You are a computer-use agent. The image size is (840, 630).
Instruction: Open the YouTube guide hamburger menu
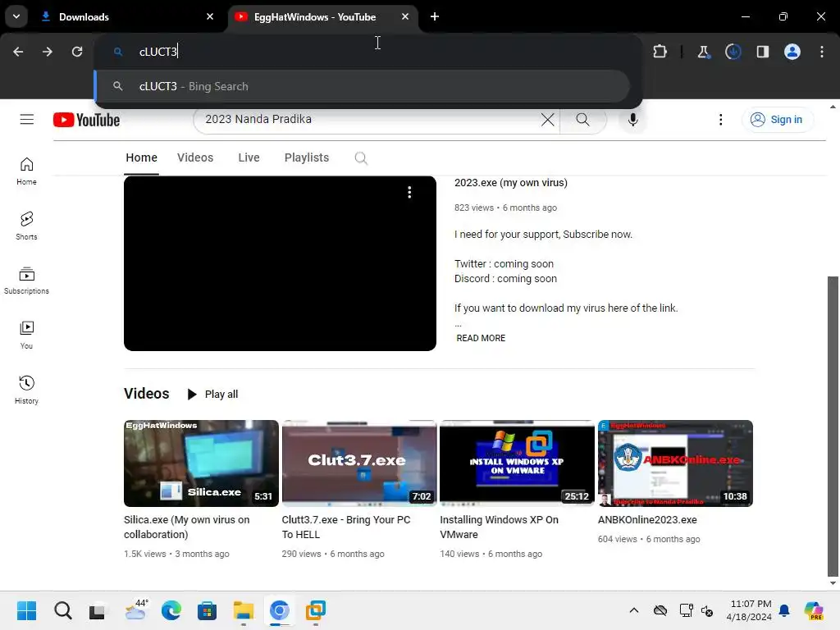coord(27,120)
